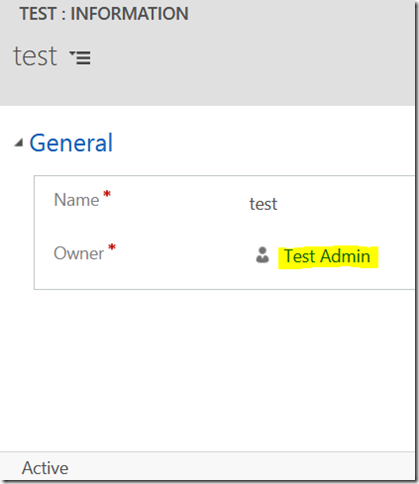Open the Test Admin owner link
Viewport: 419px width, 484px height.
pos(327,256)
